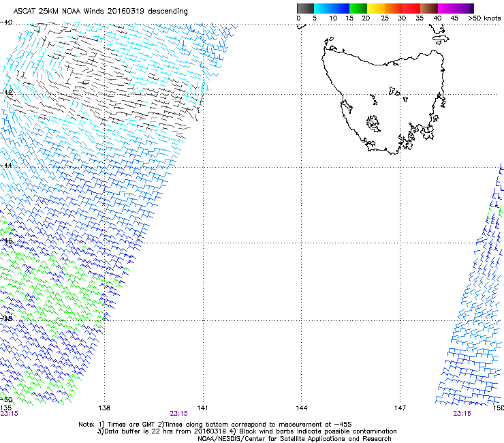Click the Tasmania island outline
504x443 pixels.
tap(383, 102)
